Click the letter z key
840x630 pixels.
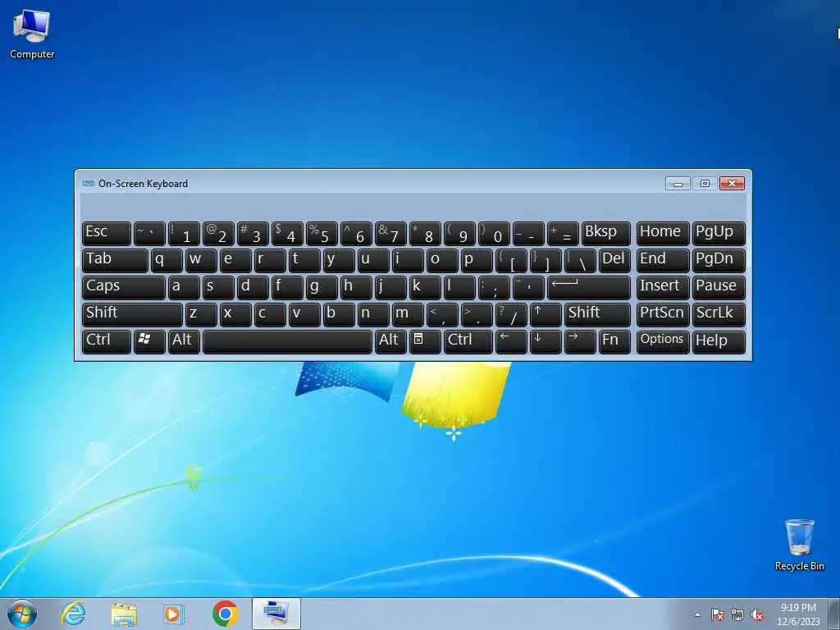[x=201, y=314]
